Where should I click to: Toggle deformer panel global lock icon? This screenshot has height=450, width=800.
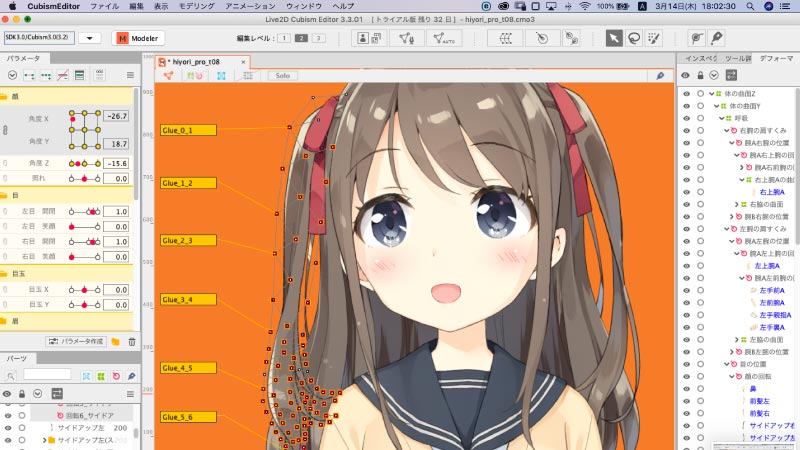[x=700, y=75]
